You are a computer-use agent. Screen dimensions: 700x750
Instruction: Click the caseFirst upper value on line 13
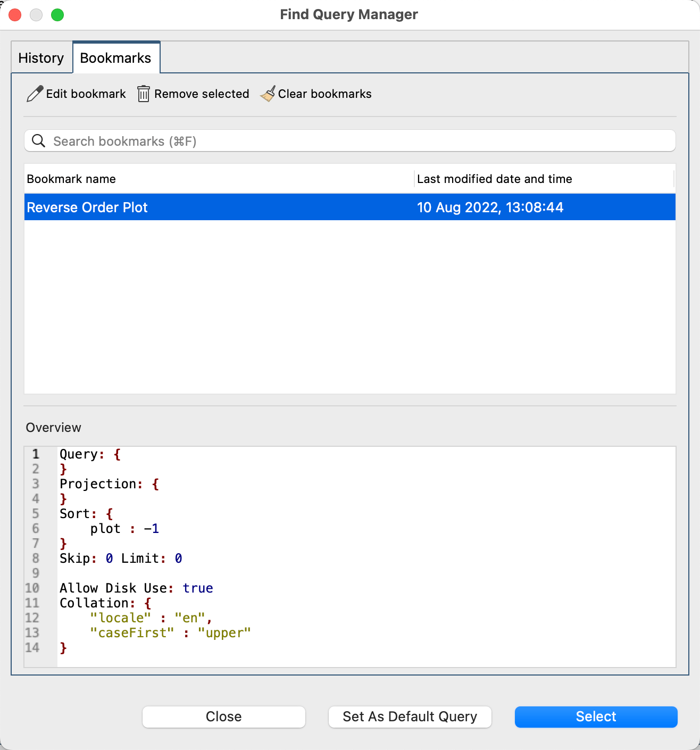[224, 632]
